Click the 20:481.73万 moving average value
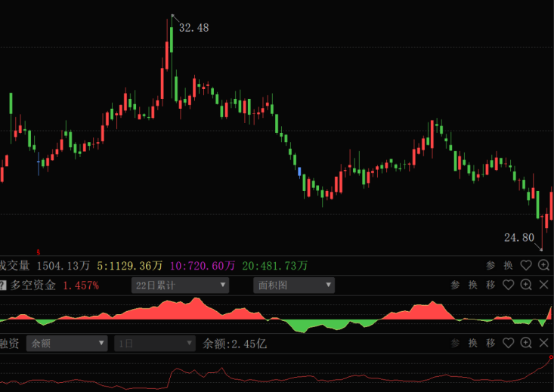Image resolution: width=554 pixels, height=392 pixels. point(275,266)
